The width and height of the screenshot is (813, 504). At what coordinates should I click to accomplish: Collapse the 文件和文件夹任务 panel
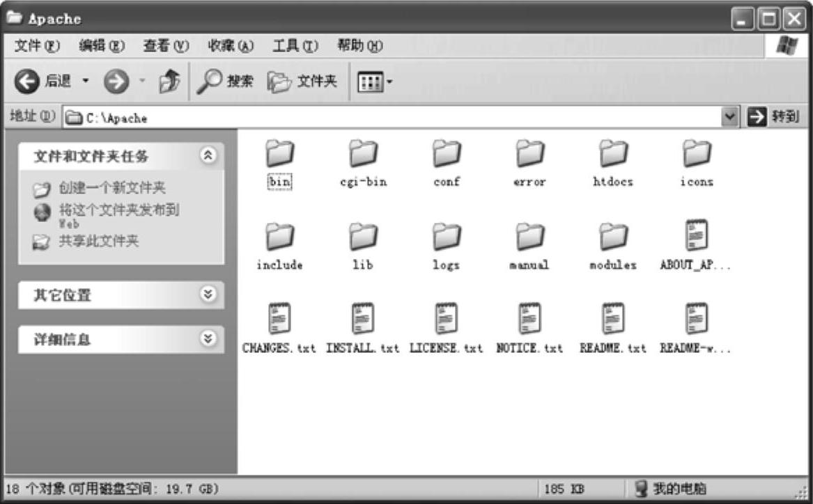[x=208, y=155]
